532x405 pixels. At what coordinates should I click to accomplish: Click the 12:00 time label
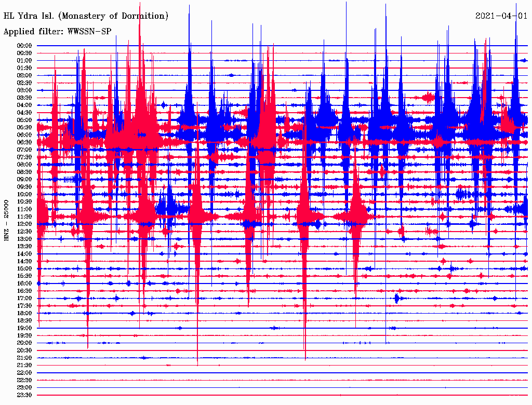click(24, 224)
